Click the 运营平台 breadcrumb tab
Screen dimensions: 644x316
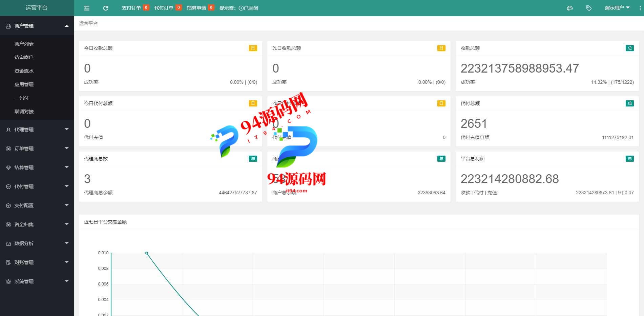point(88,23)
